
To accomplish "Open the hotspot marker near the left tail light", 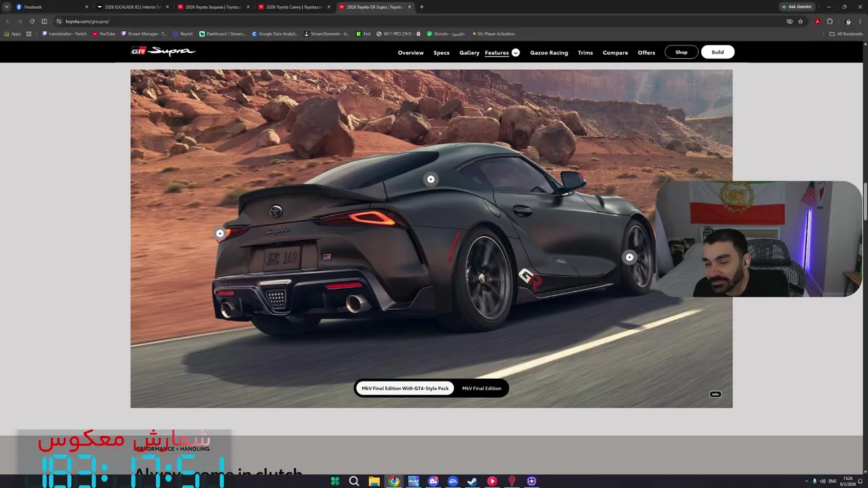I will (220, 234).
